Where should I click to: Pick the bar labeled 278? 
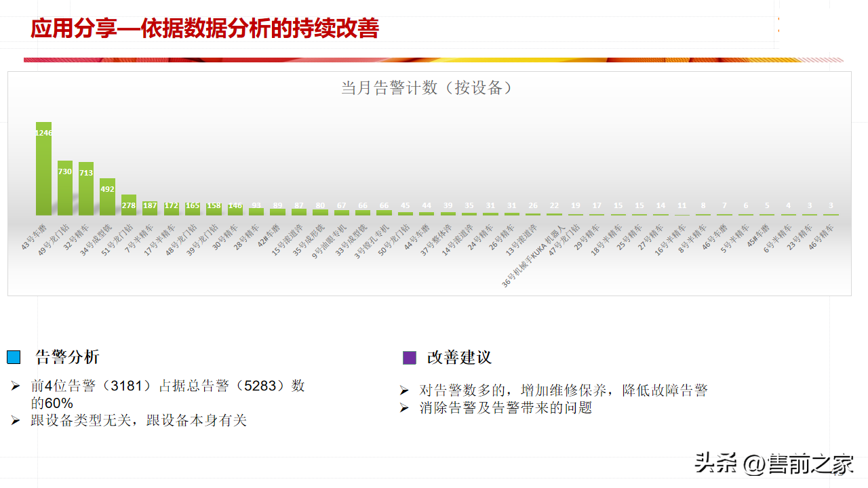129,205
